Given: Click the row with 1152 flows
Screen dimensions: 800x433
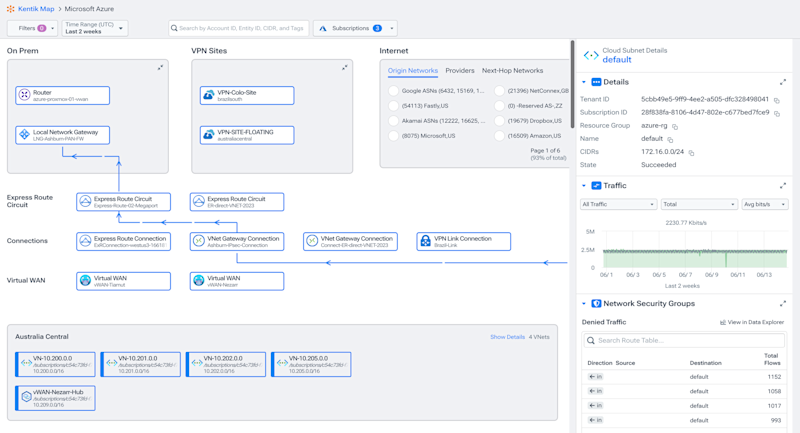Looking at the screenshot, I should (684, 377).
